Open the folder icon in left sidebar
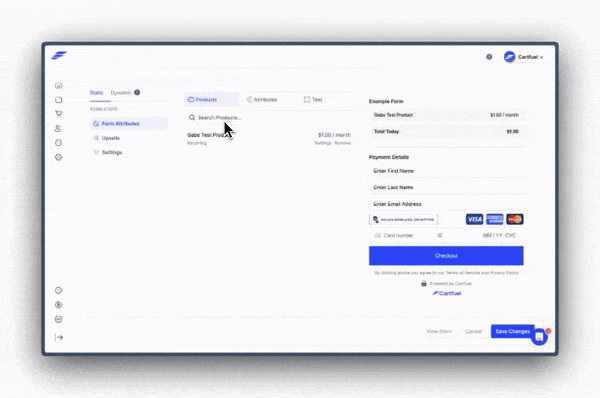The image size is (600, 398). tap(59, 100)
